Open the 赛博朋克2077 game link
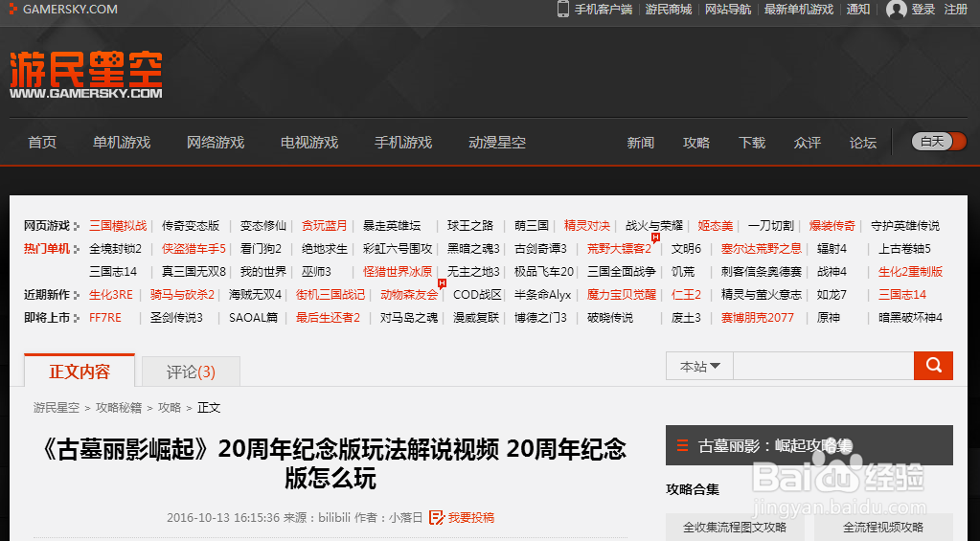Screen dimensions: 980x541 point(758,318)
